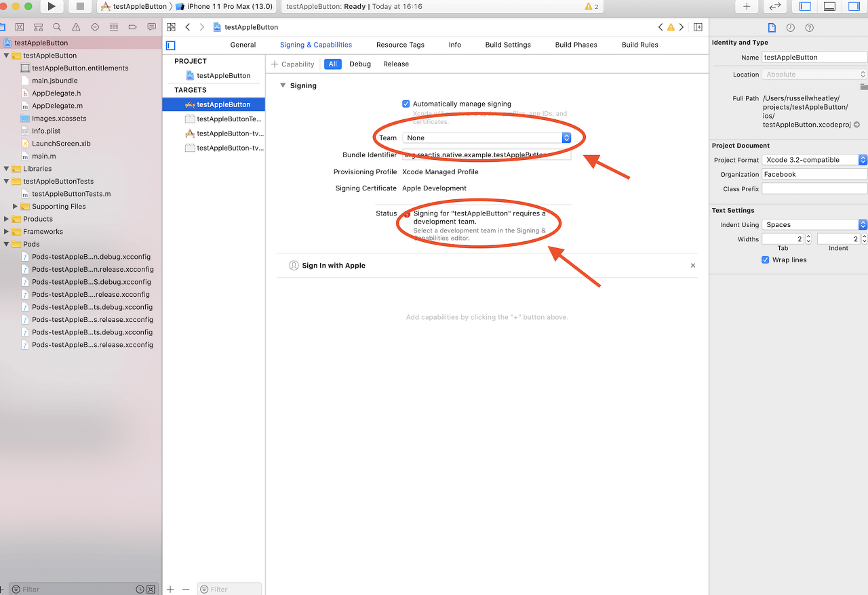Select the Debug configuration filter
This screenshot has width=868, height=595.
coord(360,64)
